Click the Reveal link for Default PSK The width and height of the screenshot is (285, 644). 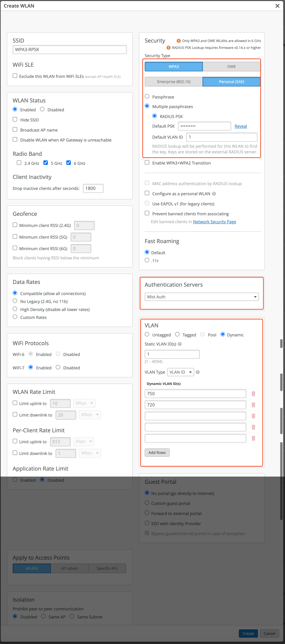pos(240,126)
